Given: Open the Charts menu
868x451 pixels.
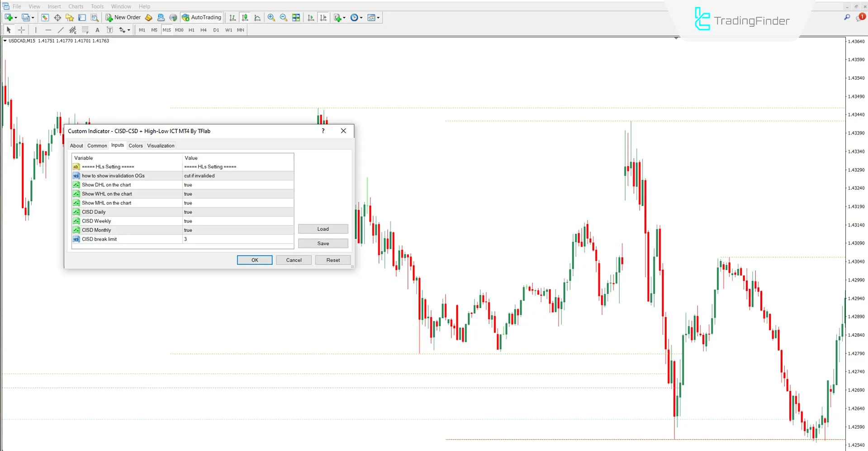Looking at the screenshot, I should 76,6.
